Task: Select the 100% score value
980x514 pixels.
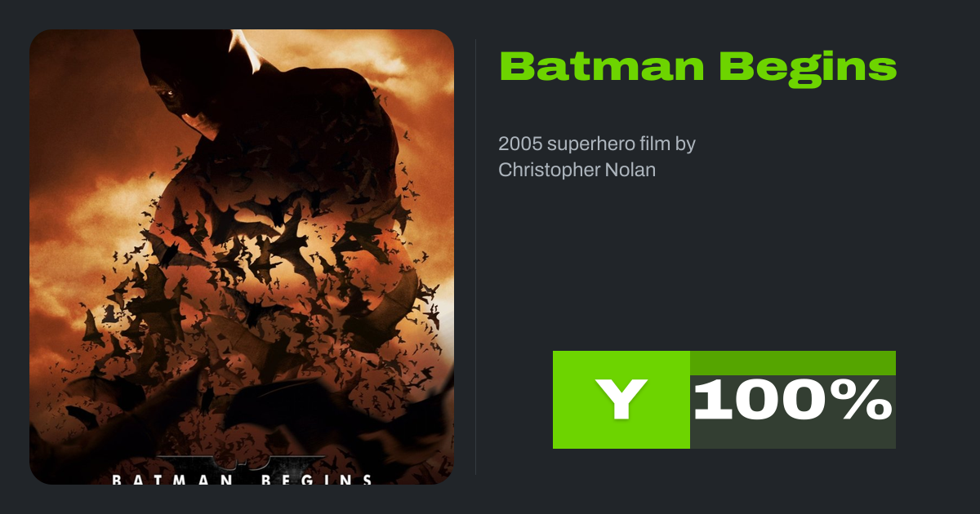Action: click(792, 401)
